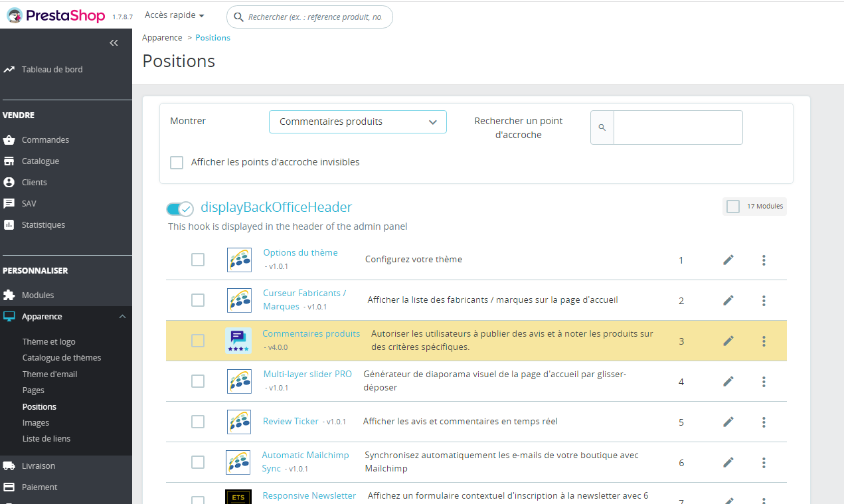Click the Modules puzzle icon in sidebar
This screenshot has width=844, height=504.
[9, 295]
